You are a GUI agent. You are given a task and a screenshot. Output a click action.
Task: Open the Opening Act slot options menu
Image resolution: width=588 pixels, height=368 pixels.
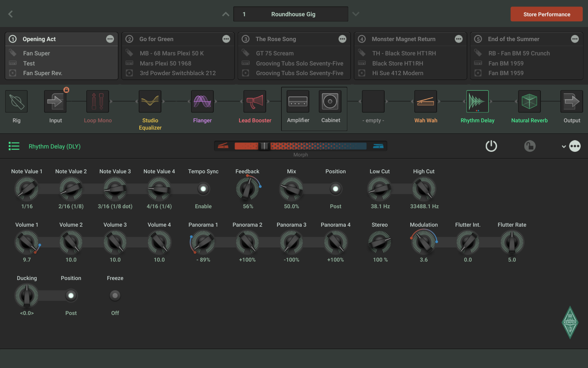tap(110, 39)
